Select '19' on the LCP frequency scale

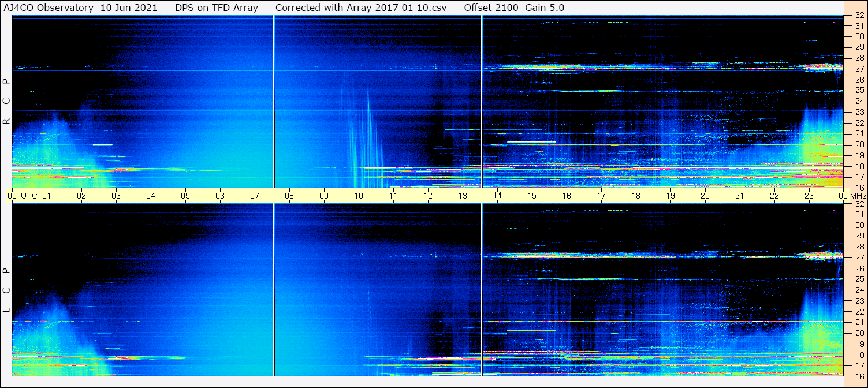pos(859,344)
